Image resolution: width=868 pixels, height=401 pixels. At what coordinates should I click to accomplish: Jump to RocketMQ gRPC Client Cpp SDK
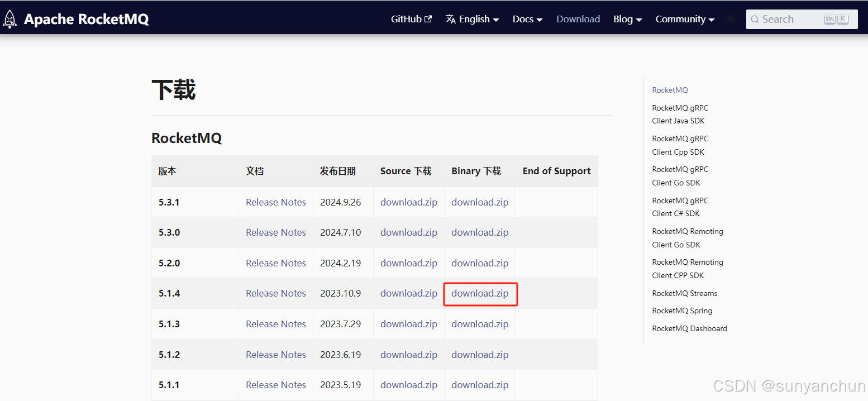click(680, 145)
